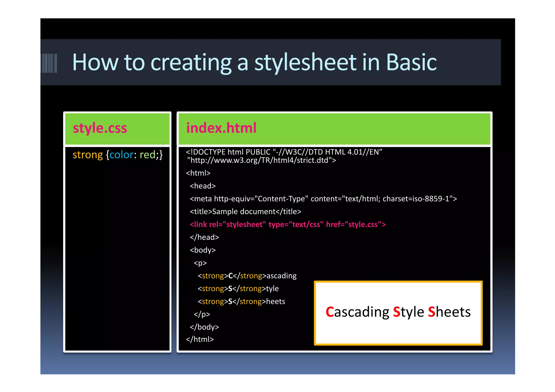Click the opening '<body>' tag line
Image resolution: width=555 pixels, height=392 pixels.
pyautogui.click(x=203, y=250)
